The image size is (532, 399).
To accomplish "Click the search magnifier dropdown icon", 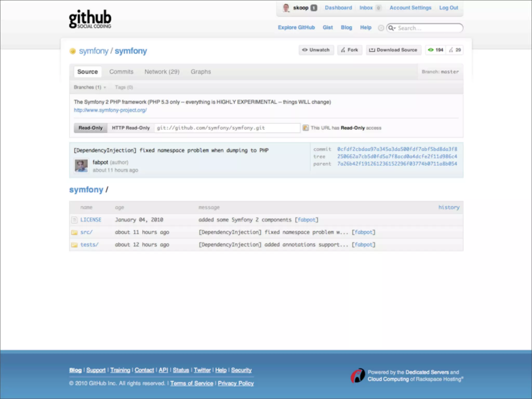I will (x=392, y=28).
